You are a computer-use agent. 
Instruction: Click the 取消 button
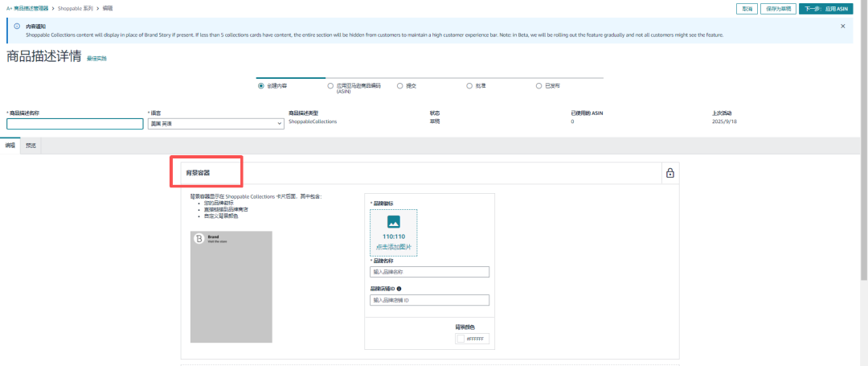[x=747, y=8]
